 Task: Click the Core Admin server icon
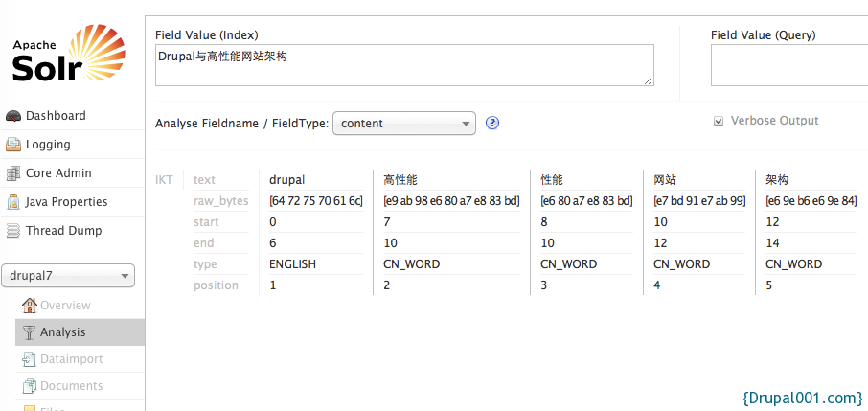click(x=13, y=173)
